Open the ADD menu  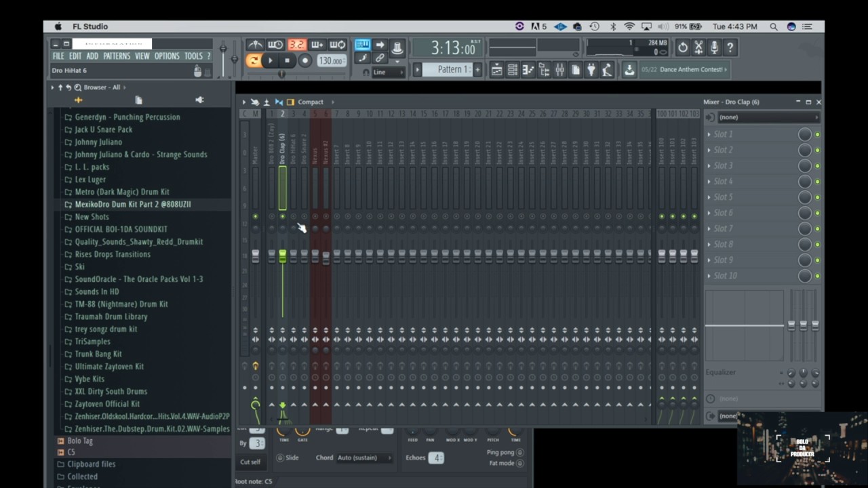point(92,56)
